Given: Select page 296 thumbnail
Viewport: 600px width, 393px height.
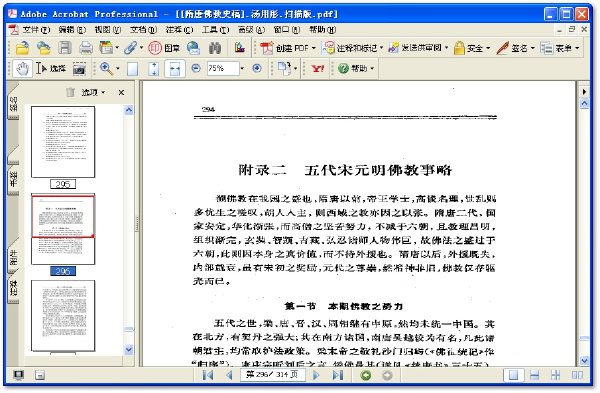Looking at the screenshot, I should click(x=63, y=229).
